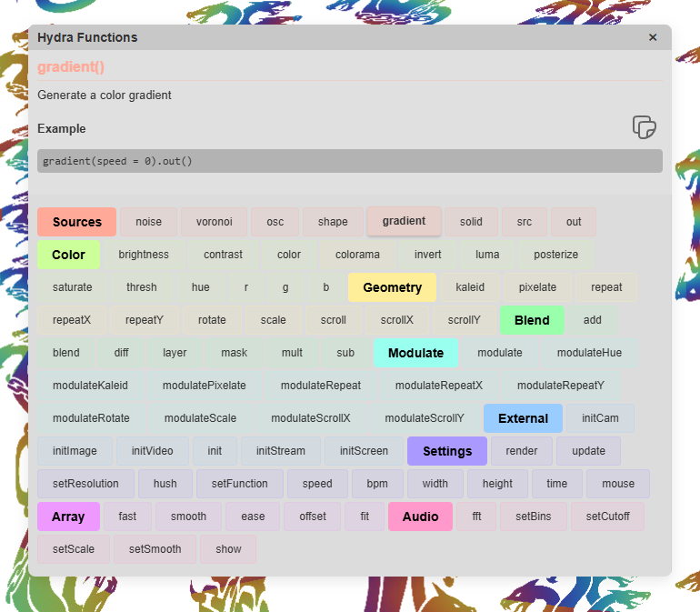This screenshot has width=700, height=612.
Task: Click the Geometry category label
Action: 392,287
